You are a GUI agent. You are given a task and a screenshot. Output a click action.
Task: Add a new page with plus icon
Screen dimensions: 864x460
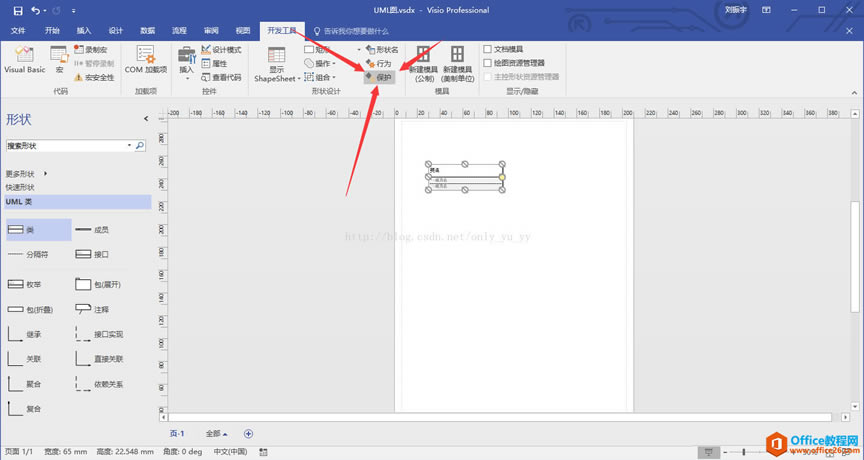[x=249, y=433]
